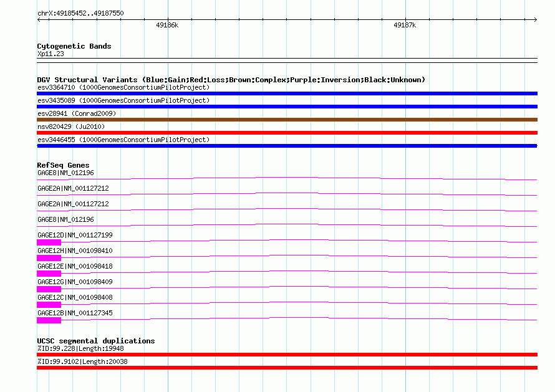Click the brown complex bar for esv28941

click(x=287, y=120)
